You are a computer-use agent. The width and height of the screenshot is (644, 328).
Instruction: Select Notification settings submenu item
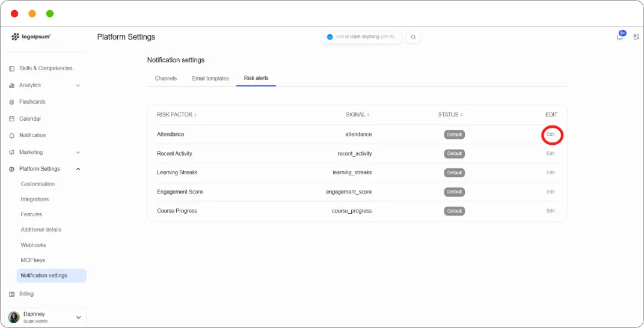[51, 276]
